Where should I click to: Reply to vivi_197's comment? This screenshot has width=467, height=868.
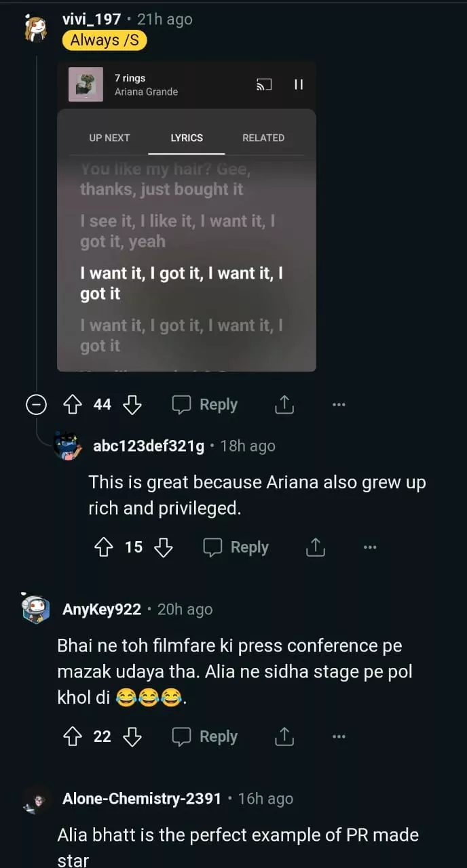(x=205, y=405)
